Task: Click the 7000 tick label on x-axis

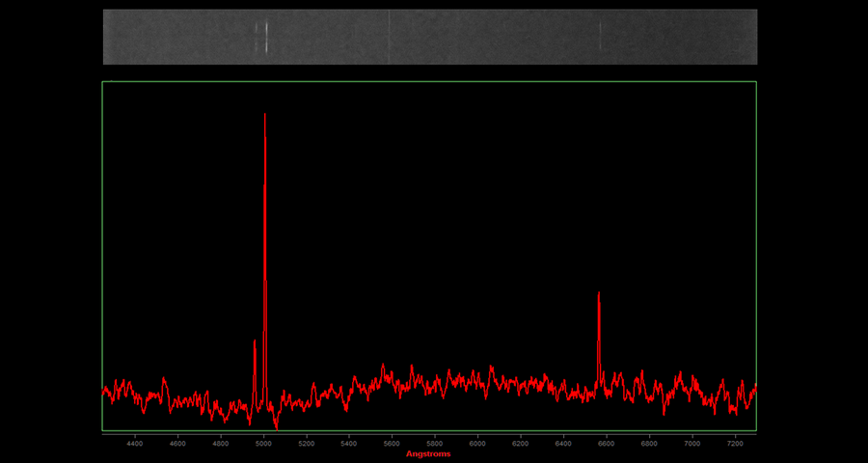Action: coord(692,443)
